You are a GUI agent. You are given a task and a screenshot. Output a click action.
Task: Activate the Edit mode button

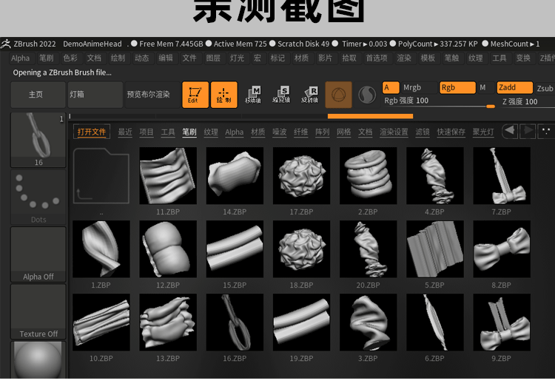(195, 95)
